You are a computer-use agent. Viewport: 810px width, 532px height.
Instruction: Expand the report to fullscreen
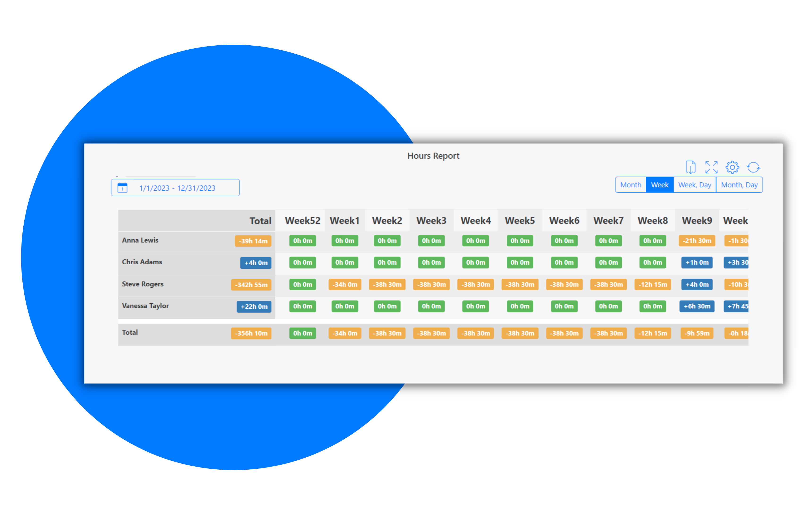tap(711, 167)
